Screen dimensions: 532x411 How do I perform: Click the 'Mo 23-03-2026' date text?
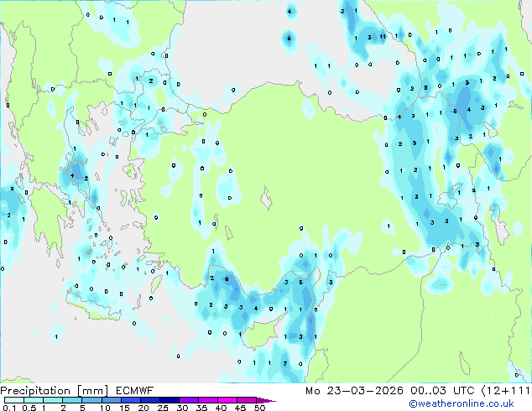(354, 391)
